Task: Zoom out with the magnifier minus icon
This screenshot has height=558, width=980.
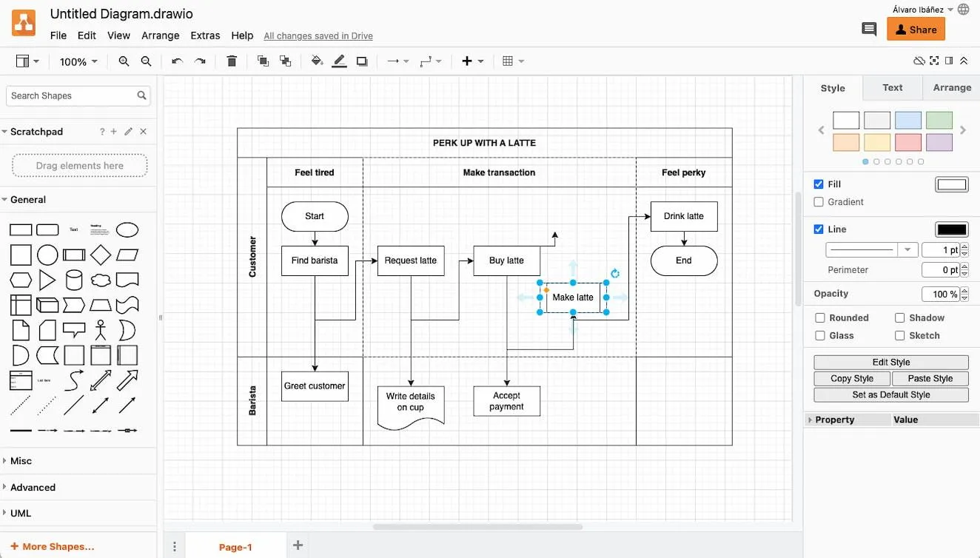Action: [x=147, y=61]
